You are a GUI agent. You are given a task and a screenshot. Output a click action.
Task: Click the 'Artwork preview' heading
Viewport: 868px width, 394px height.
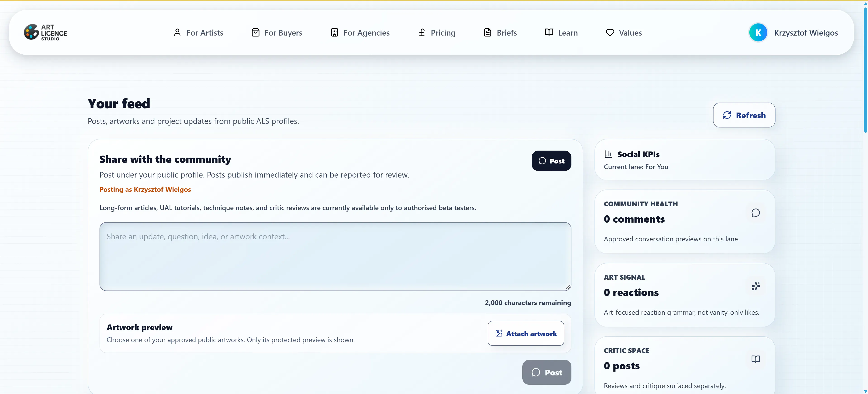click(x=140, y=327)
